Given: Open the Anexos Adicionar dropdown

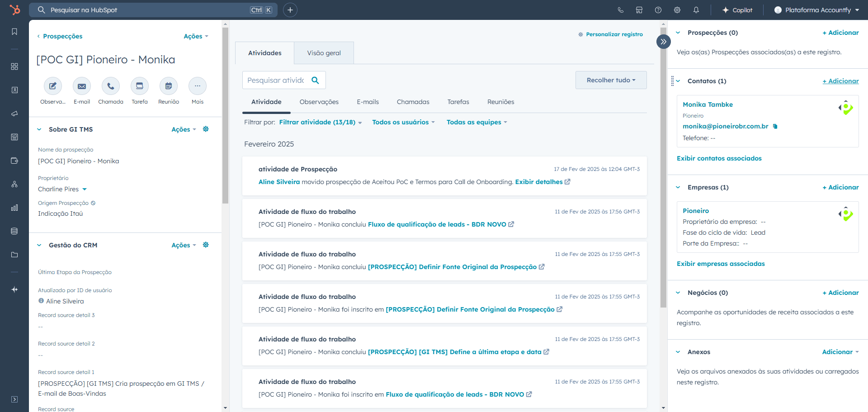Looking at the screenshot, I should click(840, 352).
